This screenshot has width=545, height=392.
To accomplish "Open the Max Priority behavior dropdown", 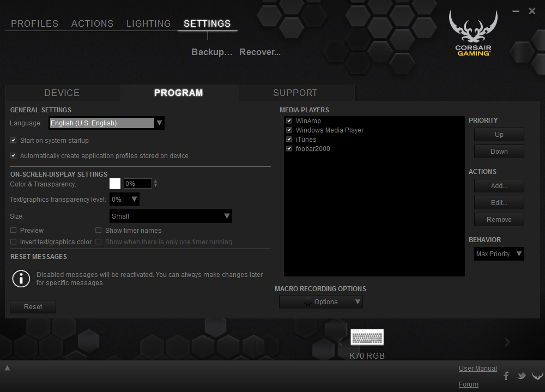I will (499, 254).
